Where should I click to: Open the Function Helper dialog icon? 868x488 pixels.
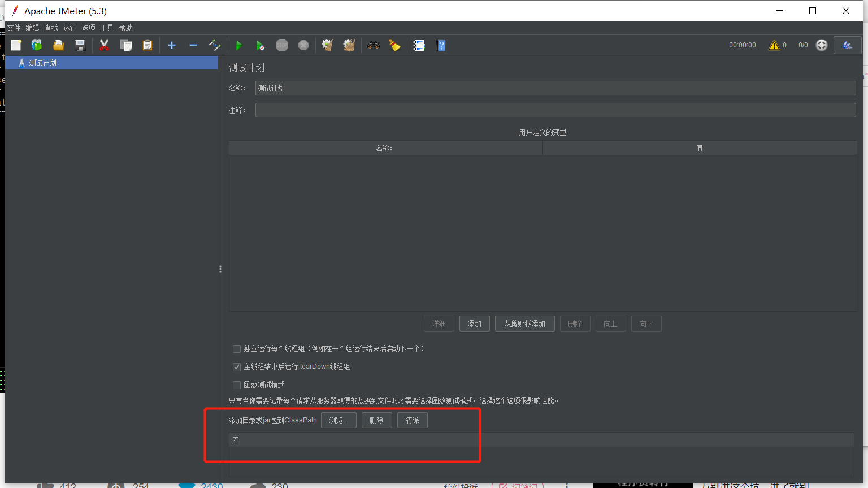[x=419, y=45]
